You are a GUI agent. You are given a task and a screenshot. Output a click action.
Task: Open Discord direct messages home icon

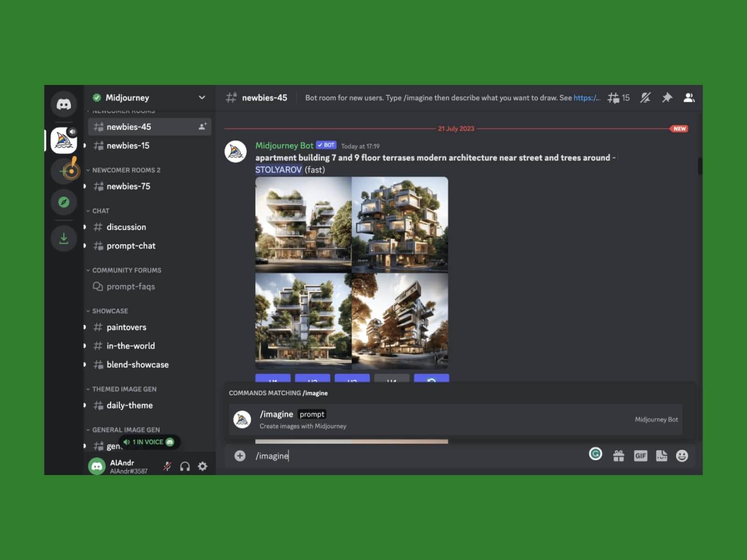[64, 104]
